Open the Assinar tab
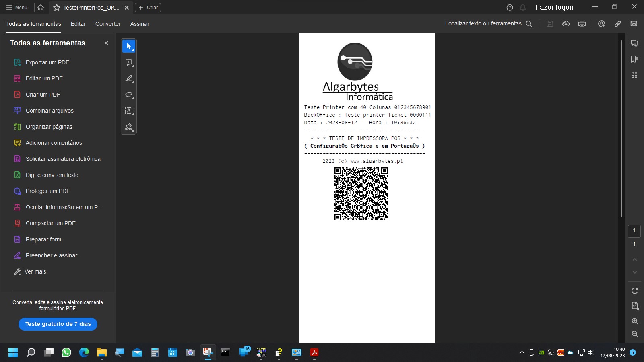Image resolution: width=644 pixels, height=362 pixels. (140, 24)
